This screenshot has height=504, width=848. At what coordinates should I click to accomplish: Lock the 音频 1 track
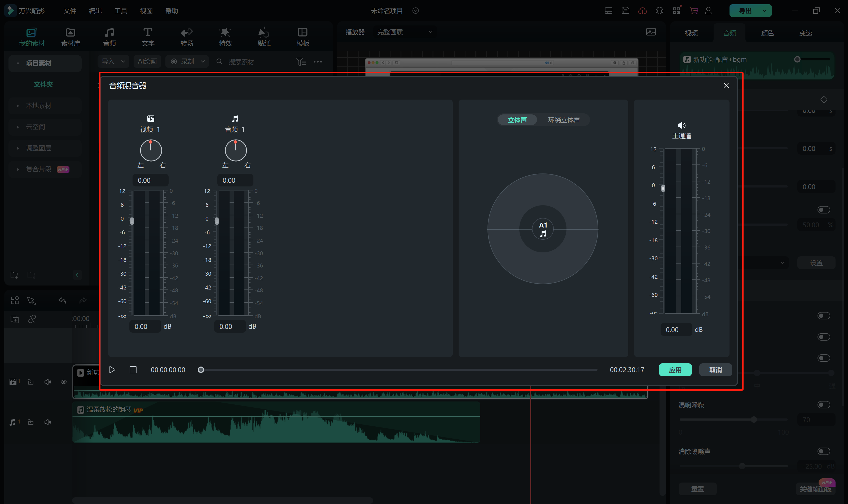30,422
